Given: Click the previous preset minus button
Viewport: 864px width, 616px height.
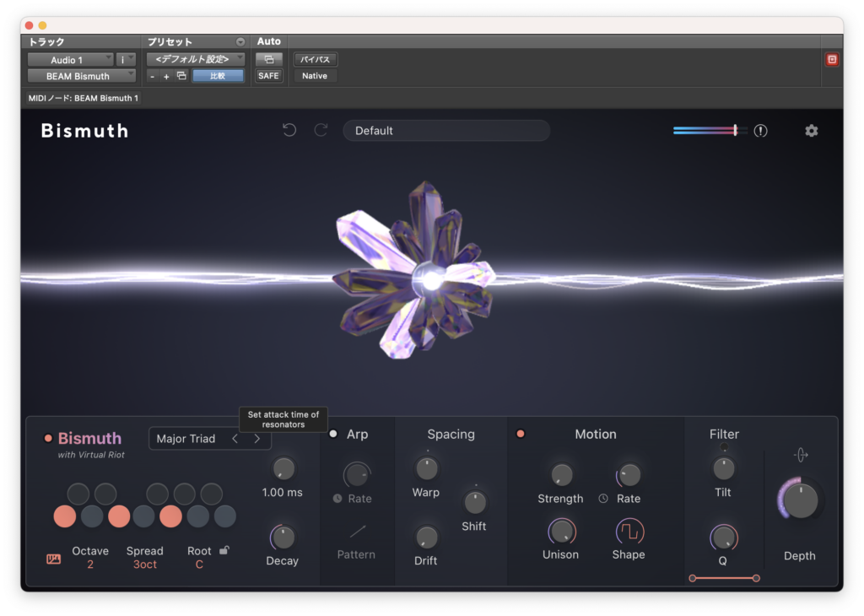Looking at the screenshot, I should 152,77.
